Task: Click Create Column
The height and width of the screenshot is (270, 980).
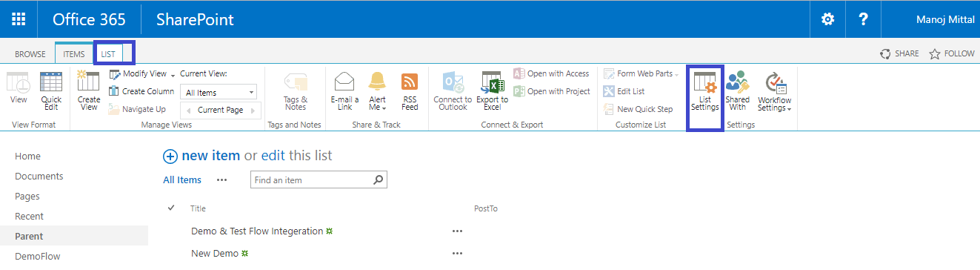Action: 141,91
